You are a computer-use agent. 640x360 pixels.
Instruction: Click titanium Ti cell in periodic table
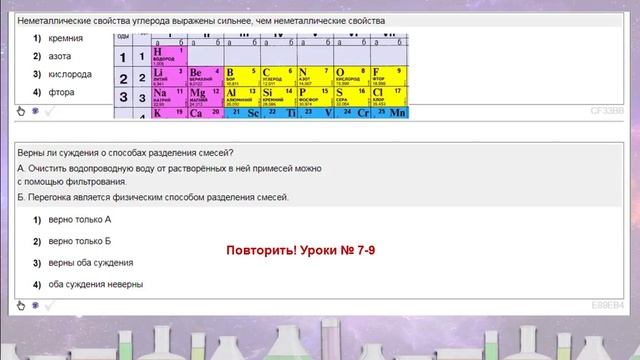click(x=279, y=113)
